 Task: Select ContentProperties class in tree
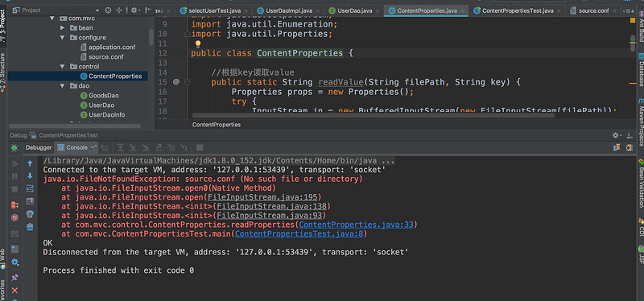click(111, 76)
